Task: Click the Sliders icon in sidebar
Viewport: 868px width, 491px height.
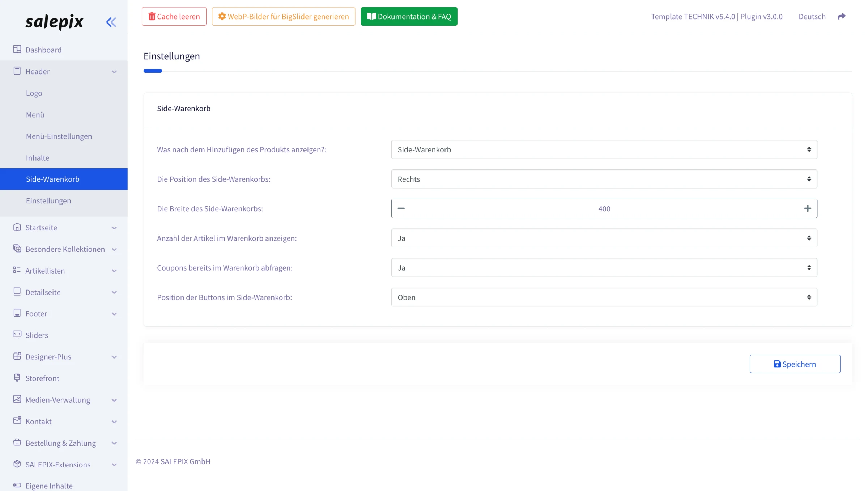Action: (17, 335)
